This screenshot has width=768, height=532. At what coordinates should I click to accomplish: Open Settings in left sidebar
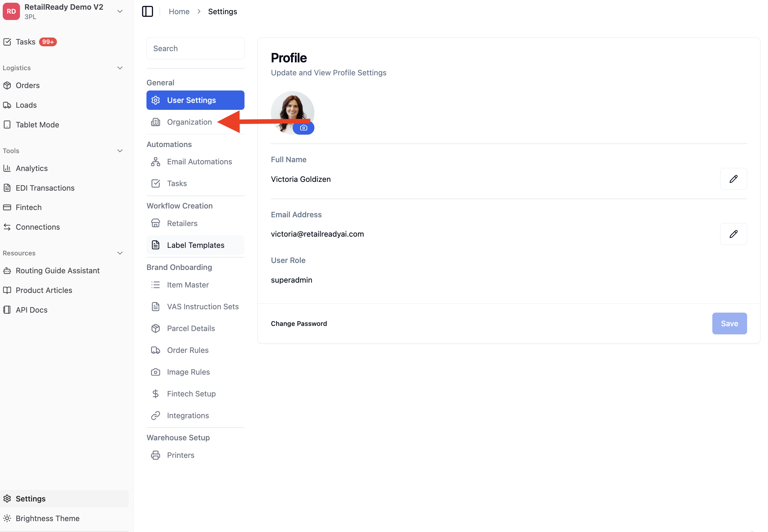tap(64, 499)
